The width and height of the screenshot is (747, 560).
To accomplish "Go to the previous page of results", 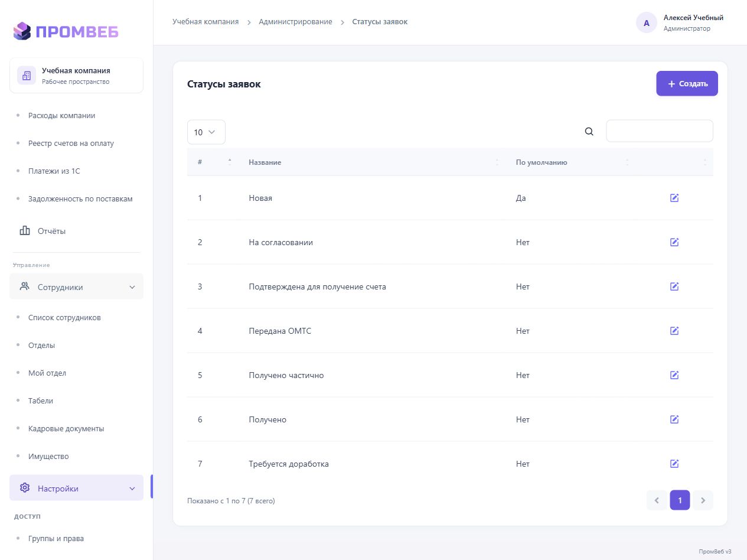I will click(657, 500).
